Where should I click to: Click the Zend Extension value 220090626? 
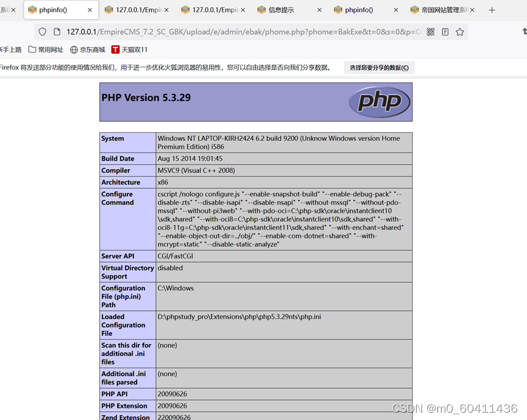(174, 418)
